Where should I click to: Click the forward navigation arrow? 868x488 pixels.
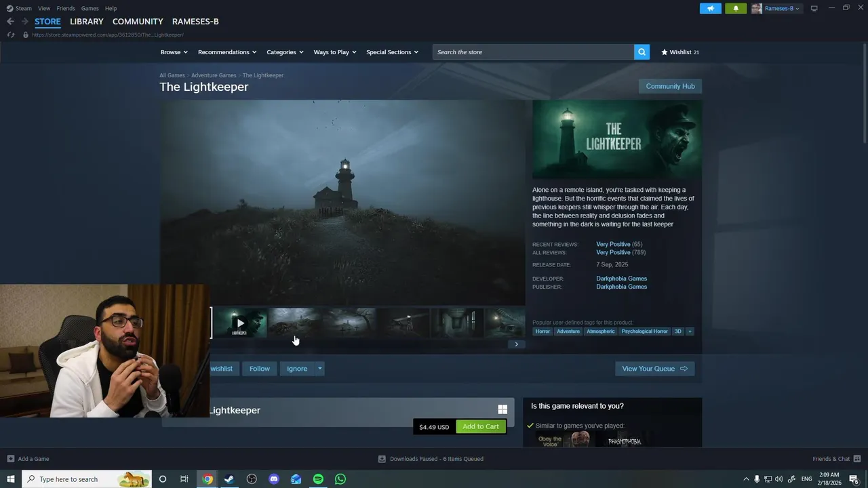pyautogui.click(x=24, y=22)
